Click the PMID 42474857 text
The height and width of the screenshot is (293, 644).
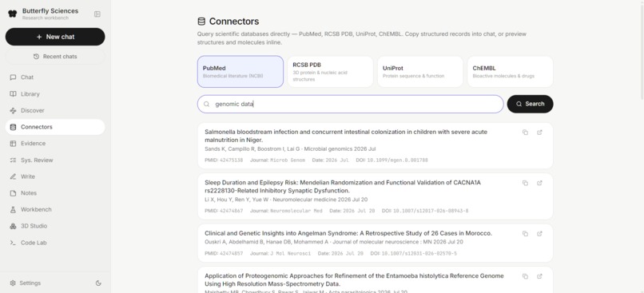pos(224,254)
